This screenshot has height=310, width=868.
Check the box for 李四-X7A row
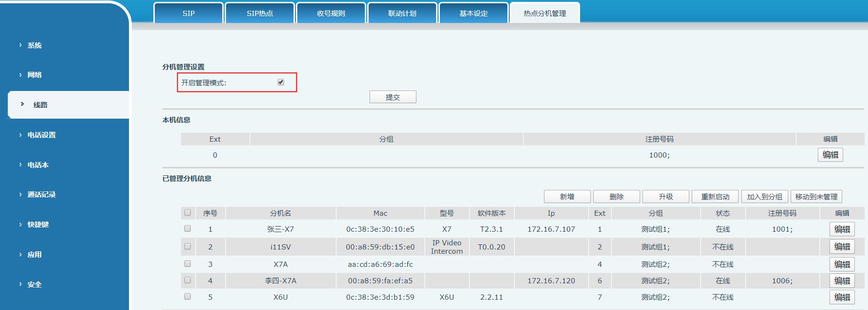[x=188, y=280]
